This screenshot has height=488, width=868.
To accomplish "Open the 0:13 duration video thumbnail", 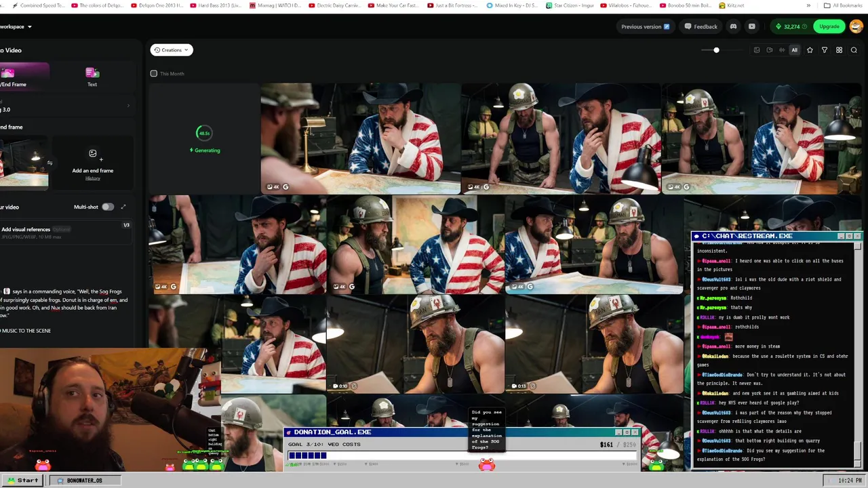I will 594,344.
